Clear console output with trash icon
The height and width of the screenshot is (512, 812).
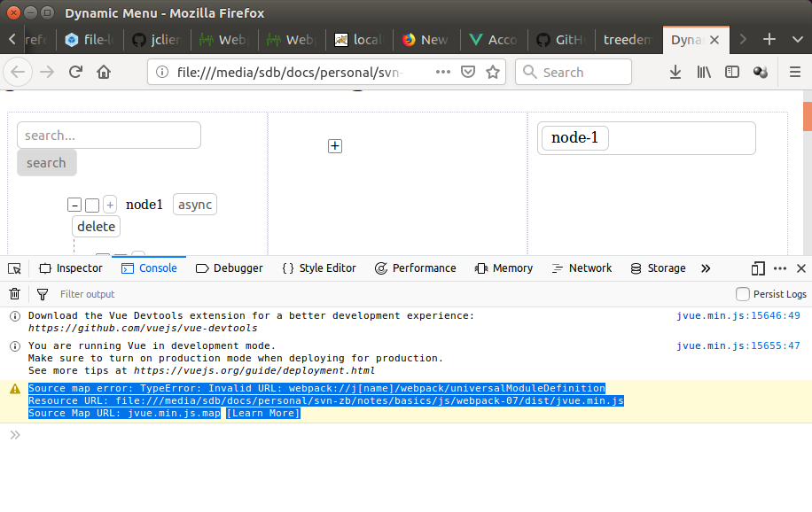(14, 294)
